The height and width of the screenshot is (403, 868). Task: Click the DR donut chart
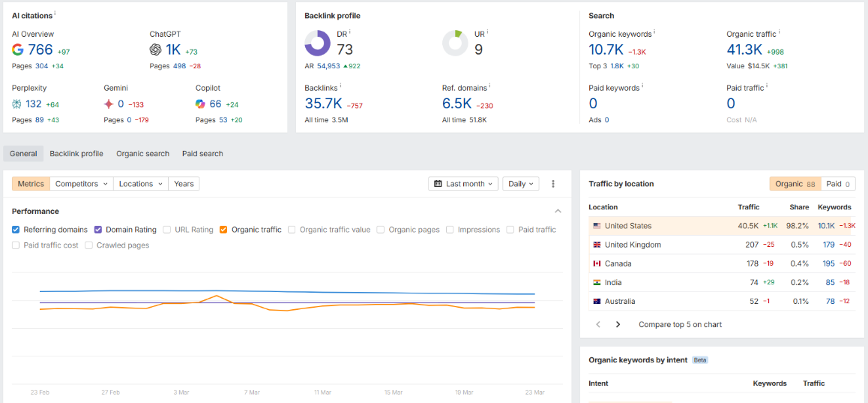[318, 44]
